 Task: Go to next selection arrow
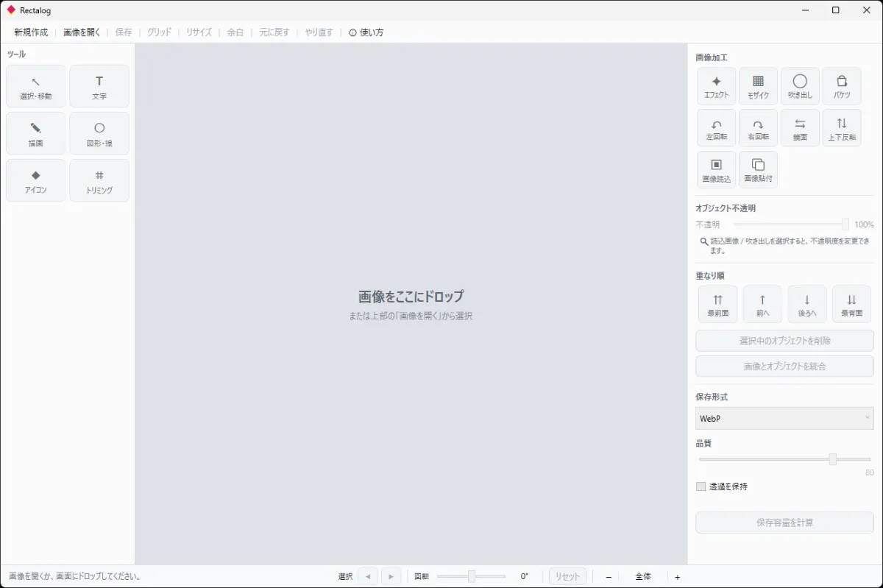(x=391, y=576)
